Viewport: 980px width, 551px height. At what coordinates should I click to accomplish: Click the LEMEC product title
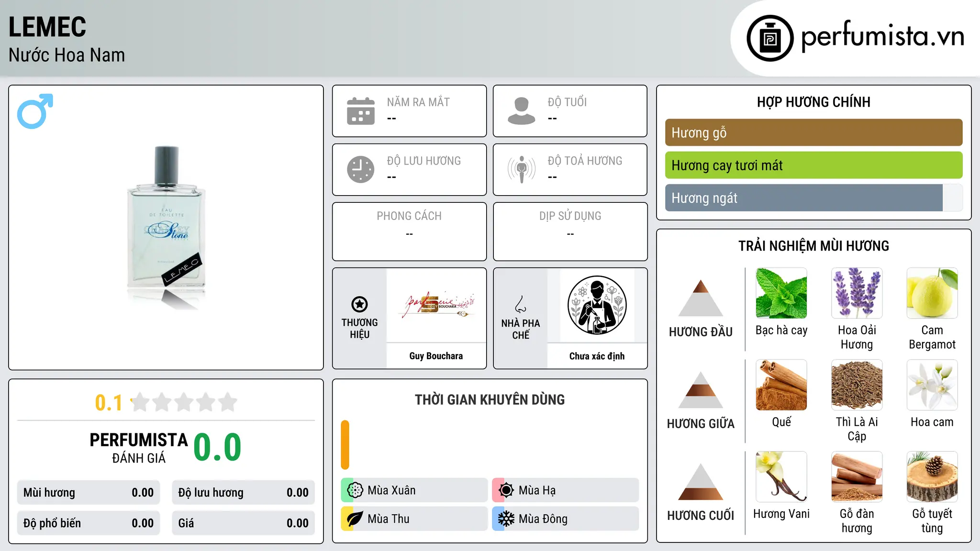tap(47, 27)
